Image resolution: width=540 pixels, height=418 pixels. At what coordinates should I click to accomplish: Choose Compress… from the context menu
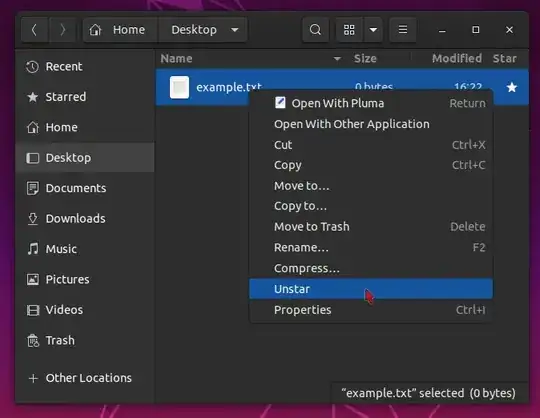click(371, 268)
